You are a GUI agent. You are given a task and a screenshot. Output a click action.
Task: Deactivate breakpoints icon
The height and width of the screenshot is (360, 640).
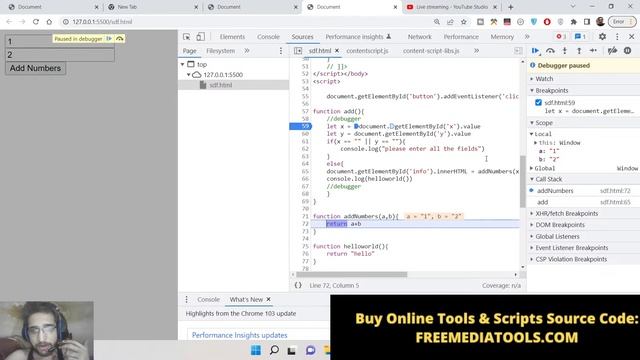click(612, 51)
